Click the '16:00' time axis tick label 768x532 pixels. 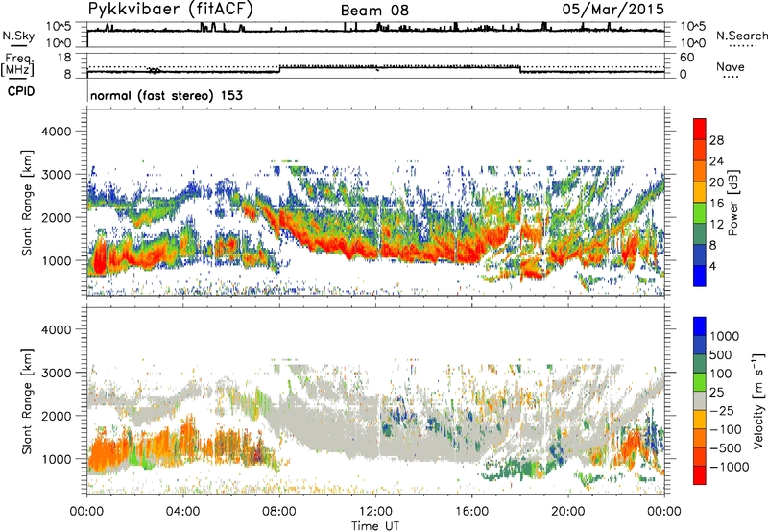click(471, 512)
